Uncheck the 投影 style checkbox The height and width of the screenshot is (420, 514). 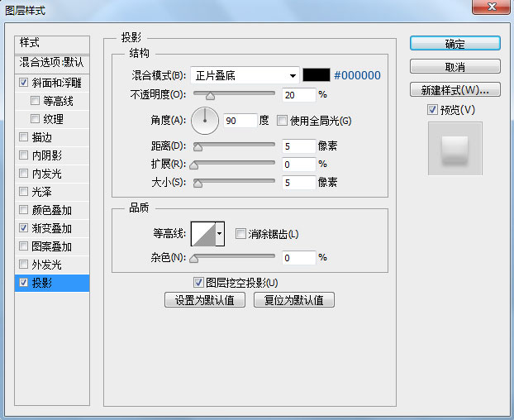24,282
